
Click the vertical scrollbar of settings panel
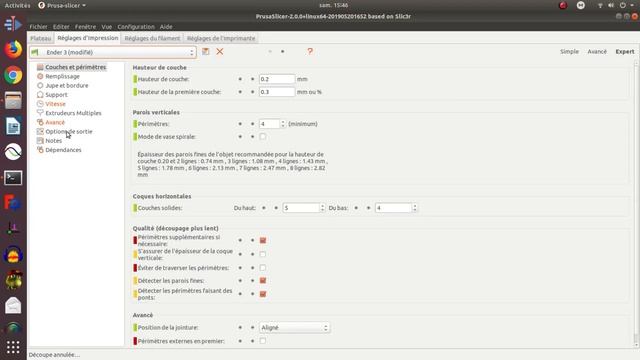coord(636,204)
